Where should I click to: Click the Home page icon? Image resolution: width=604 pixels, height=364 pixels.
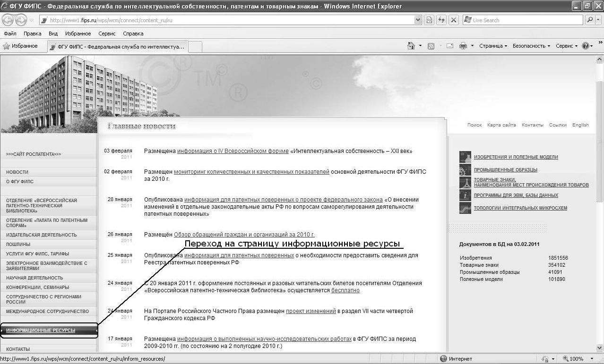coord(411,46)
